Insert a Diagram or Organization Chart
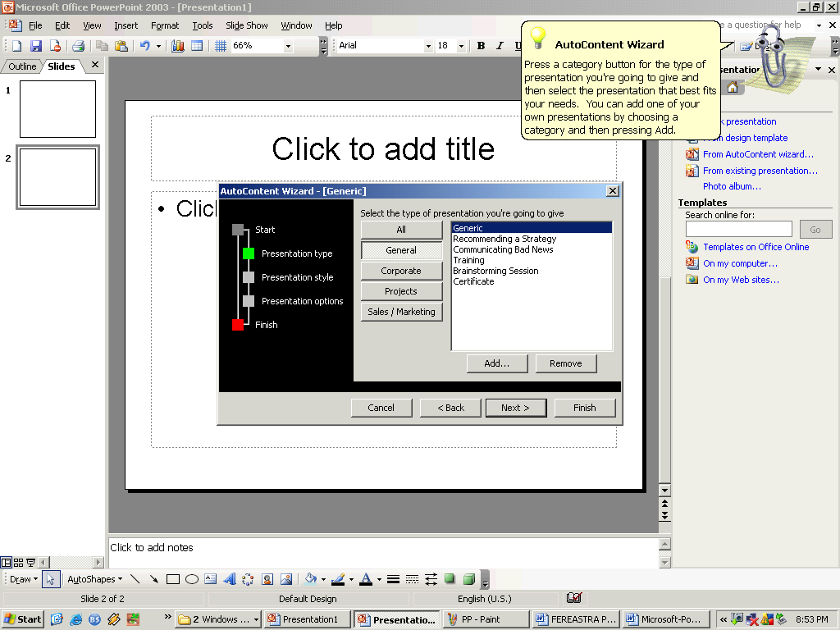Viewport: 840px width, 630px height. 248,579
